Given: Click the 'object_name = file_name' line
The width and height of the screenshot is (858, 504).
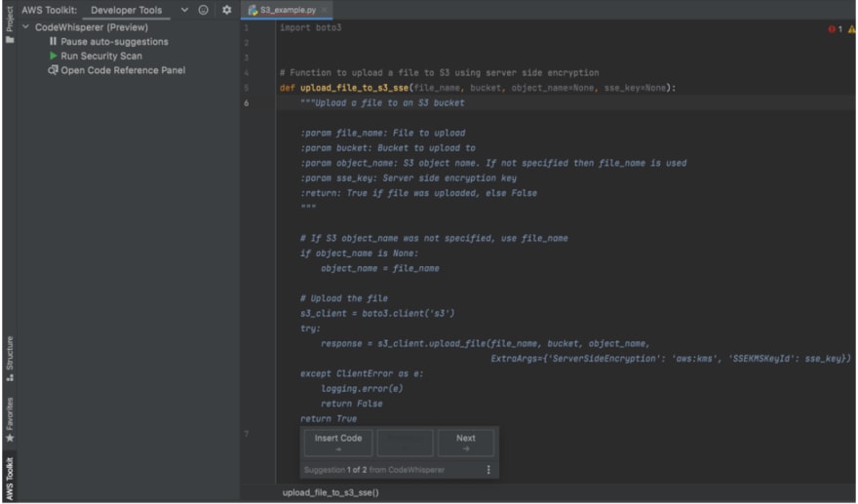Looking at the screenshot, I should [x=379, y=268].
